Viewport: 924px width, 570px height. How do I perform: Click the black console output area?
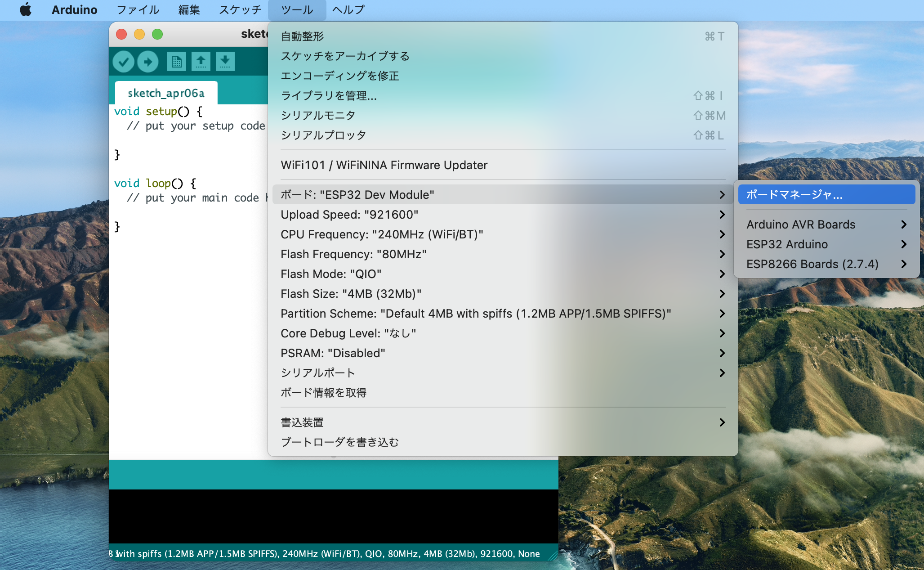pyautogui.click(x=333, y=516)
